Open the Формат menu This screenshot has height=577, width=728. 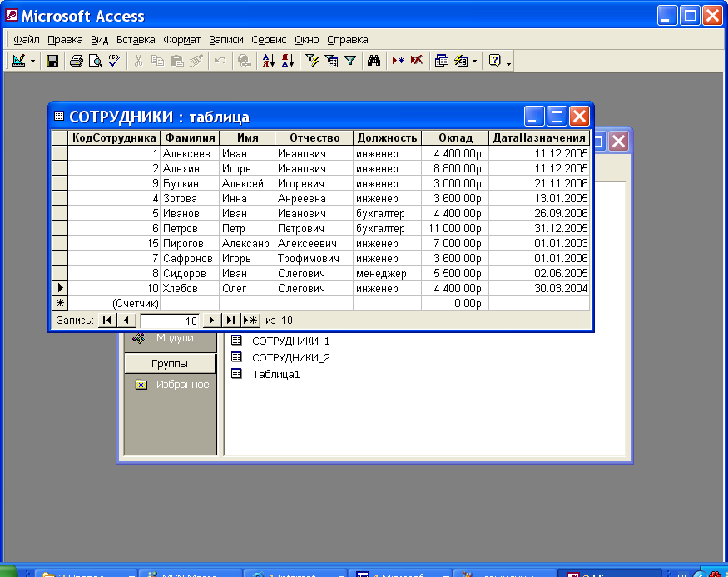point(181,40)
